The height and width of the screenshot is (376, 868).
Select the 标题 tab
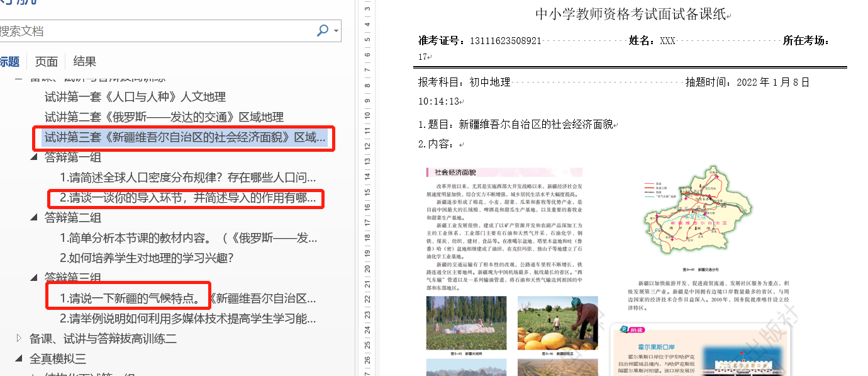click(x=9, y=62)
